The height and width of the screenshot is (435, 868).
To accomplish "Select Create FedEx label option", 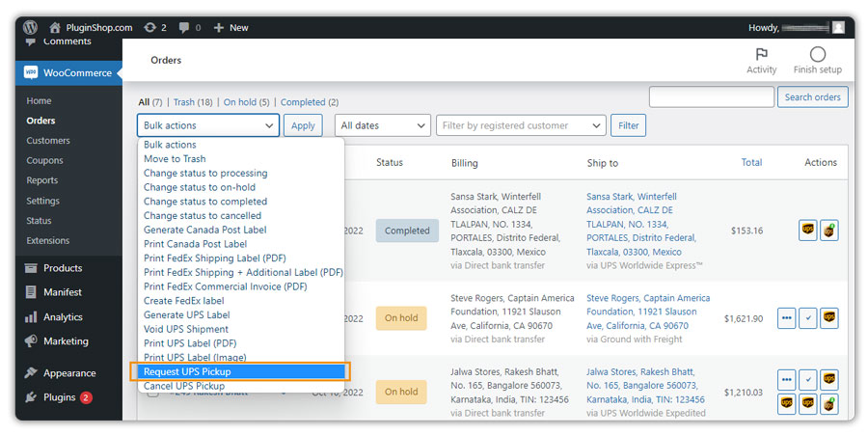I will (241, 301).
